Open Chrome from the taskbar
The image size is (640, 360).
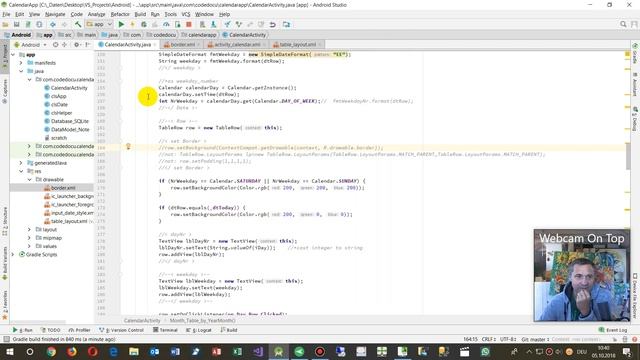pos(51,351)
